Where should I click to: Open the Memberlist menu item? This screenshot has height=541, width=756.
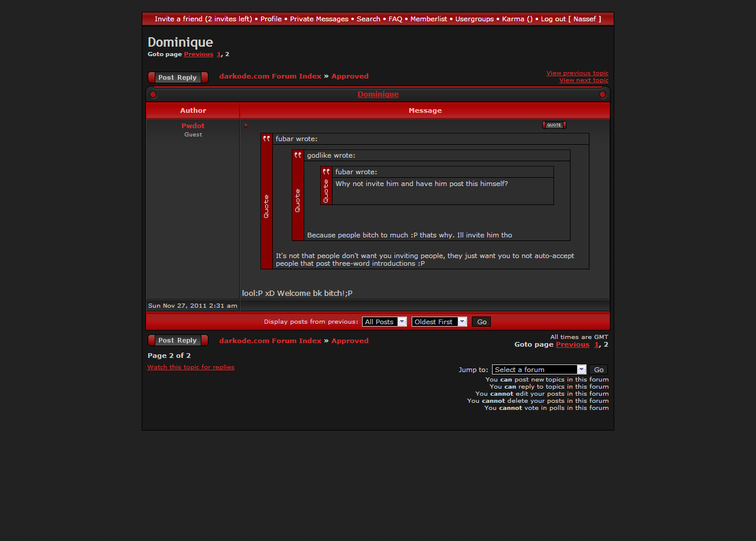[428, 19]
